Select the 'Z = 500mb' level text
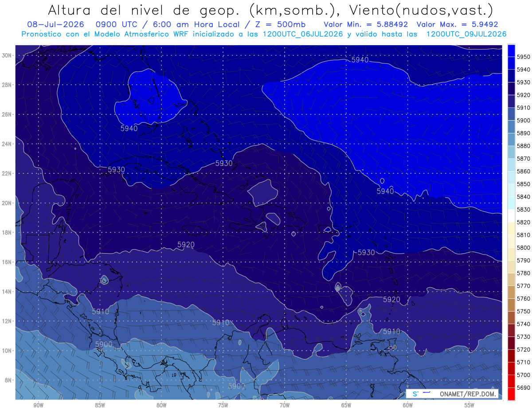The height and width of the screenshot is (411, 532). (x=280, y=24)
